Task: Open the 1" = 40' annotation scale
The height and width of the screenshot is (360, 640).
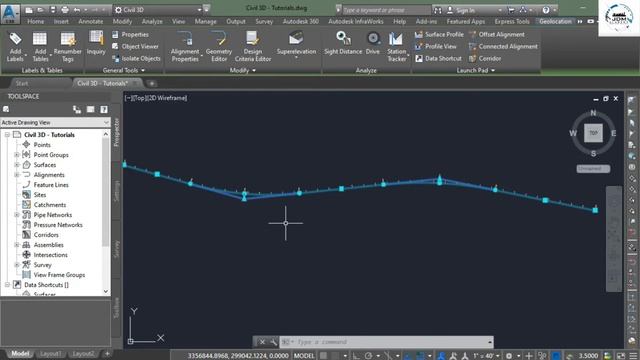Action: pos(486,356)
